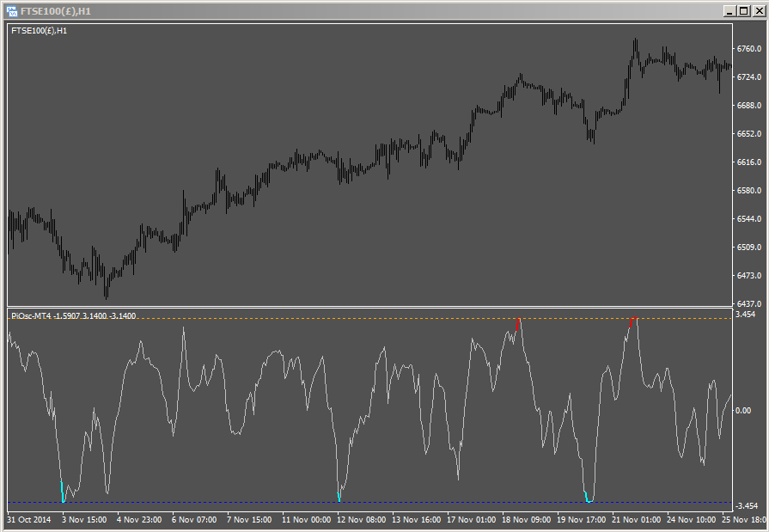
Task: Click the chart window icon in the title bar
Action: tap(12, 10)
